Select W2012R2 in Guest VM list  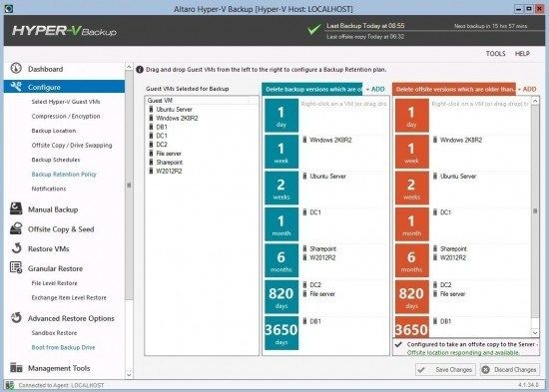(x=169, y=172)
